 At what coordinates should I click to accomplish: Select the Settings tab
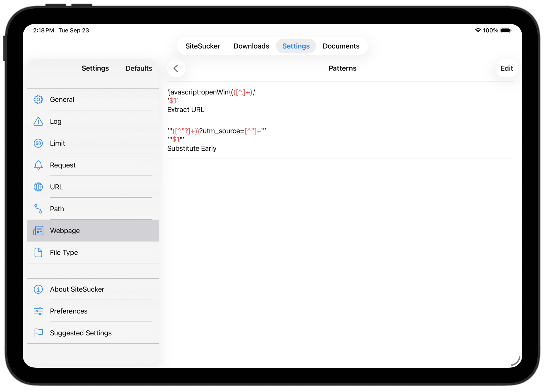296,46
